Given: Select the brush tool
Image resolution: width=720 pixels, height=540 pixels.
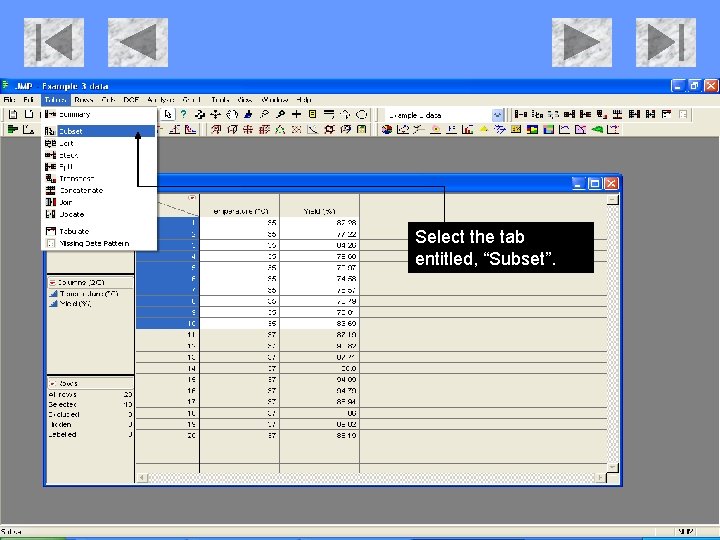Looking at the screenshot, I should [248, 114].
